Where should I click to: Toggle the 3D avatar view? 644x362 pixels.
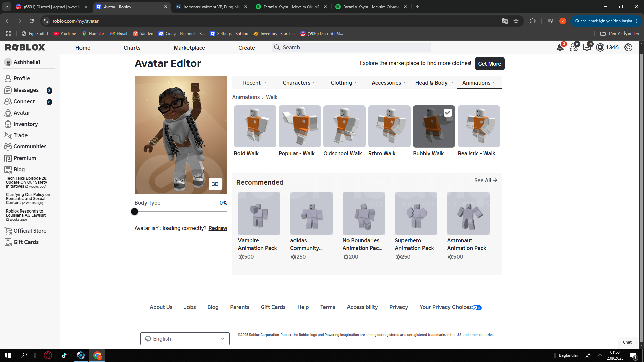(x=215, y=184)
